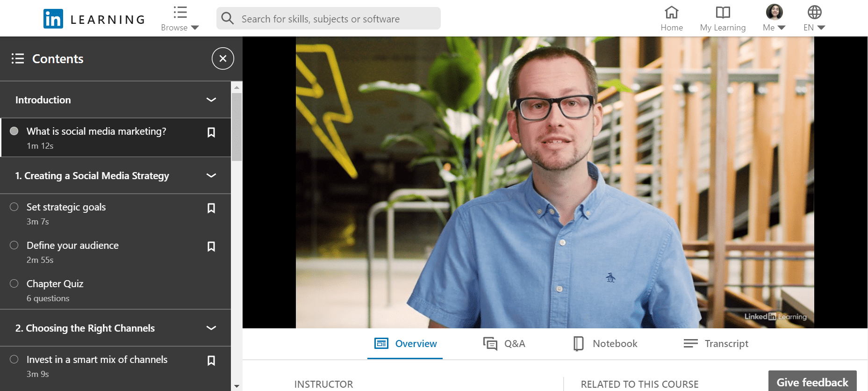Toggle "Define your audience" completion circle
Image resolution: width=868 pixels, height=391 pixels.
pyautogui.click(x=14, y=246)
